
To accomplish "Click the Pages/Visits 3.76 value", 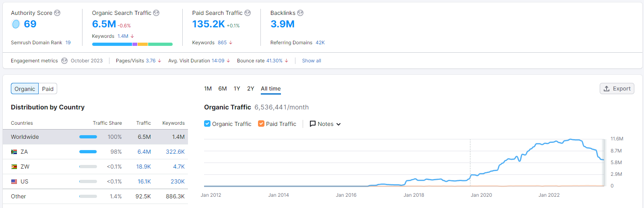I will 151,61.
